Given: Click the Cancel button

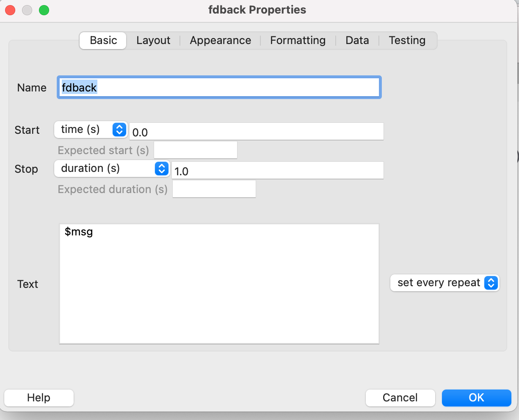Looking at the screenshot, I should tap(400, 398).
